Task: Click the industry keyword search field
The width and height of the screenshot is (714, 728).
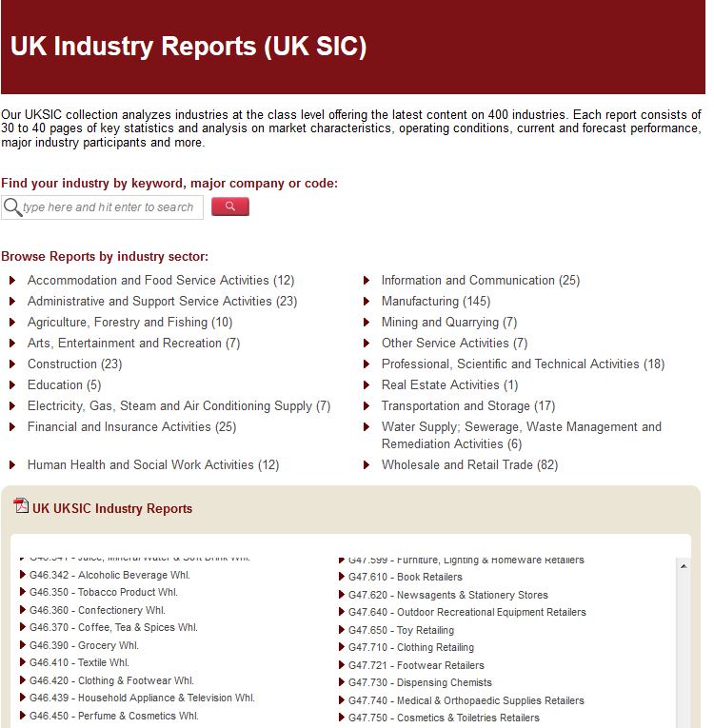Action: pyautogui.click(x=102, y=207)
